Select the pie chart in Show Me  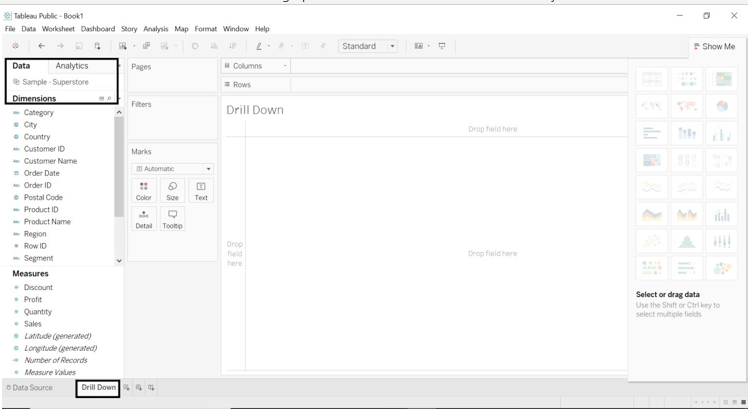721,106
